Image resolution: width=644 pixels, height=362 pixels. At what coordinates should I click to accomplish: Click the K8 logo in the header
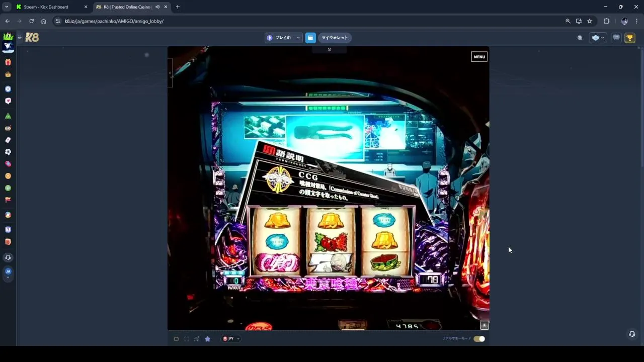(x=32, y=38)
